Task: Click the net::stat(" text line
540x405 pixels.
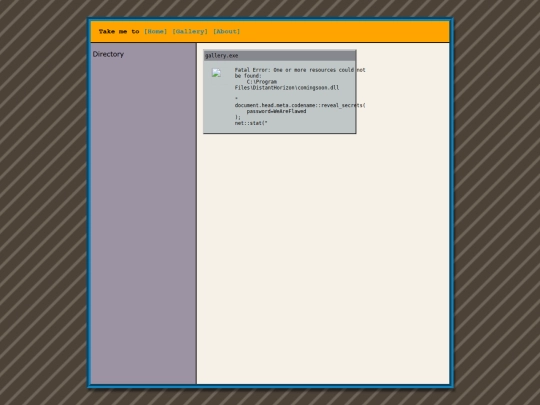Action: (251, 123)
